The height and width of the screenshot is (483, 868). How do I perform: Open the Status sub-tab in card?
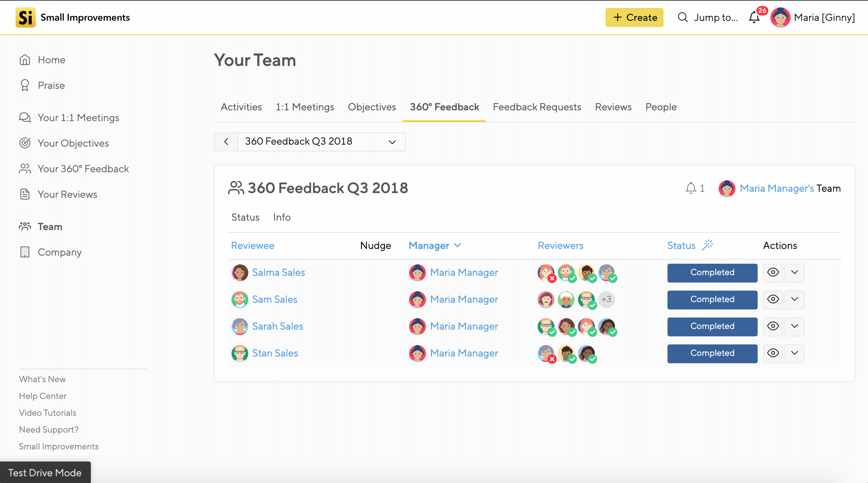click(x=245, y=217)
